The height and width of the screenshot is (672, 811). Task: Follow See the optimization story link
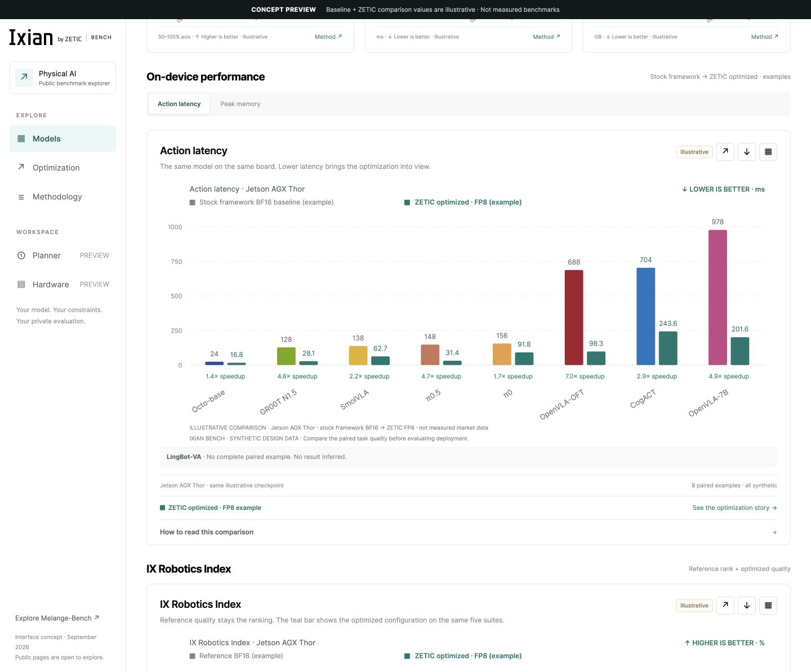(734, 508)
